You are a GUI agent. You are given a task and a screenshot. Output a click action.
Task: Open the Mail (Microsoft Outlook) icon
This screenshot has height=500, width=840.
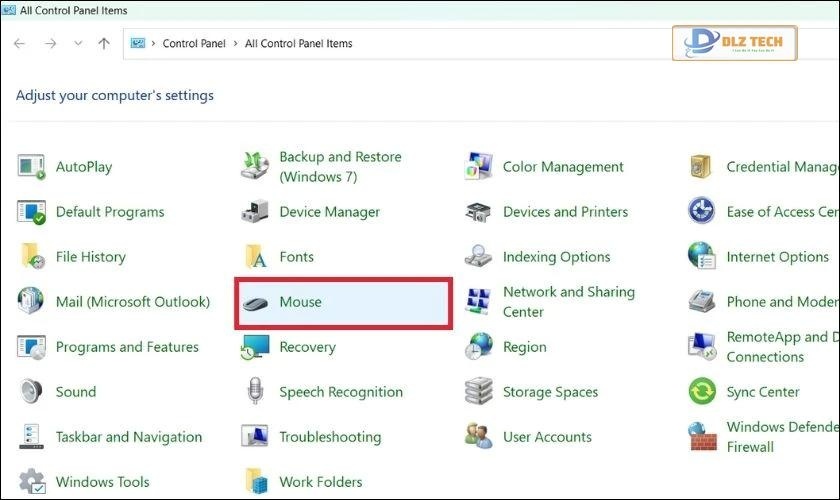click(31, 301)
